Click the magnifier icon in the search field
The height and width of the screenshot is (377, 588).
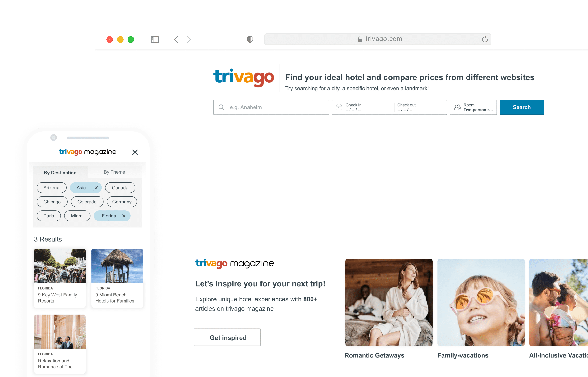221,107
